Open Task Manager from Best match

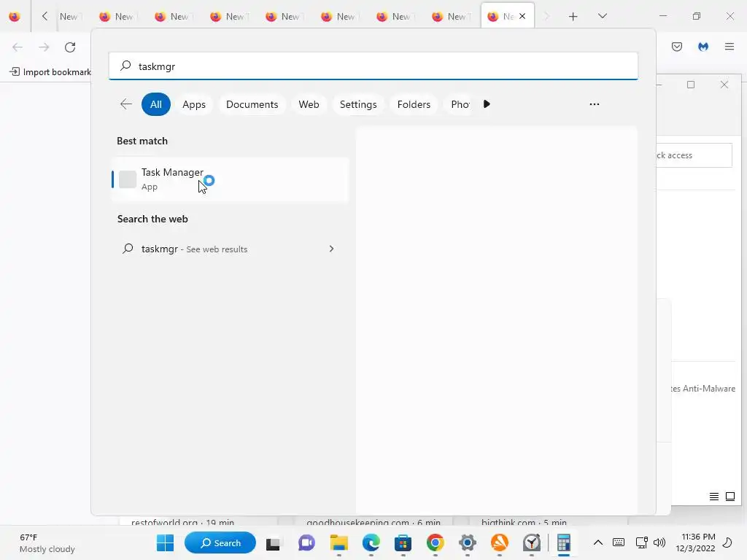(230, 179)
